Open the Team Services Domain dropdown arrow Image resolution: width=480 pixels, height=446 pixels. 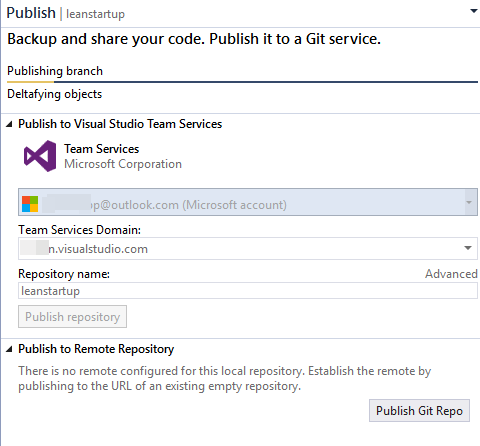[x=468, y=248]
